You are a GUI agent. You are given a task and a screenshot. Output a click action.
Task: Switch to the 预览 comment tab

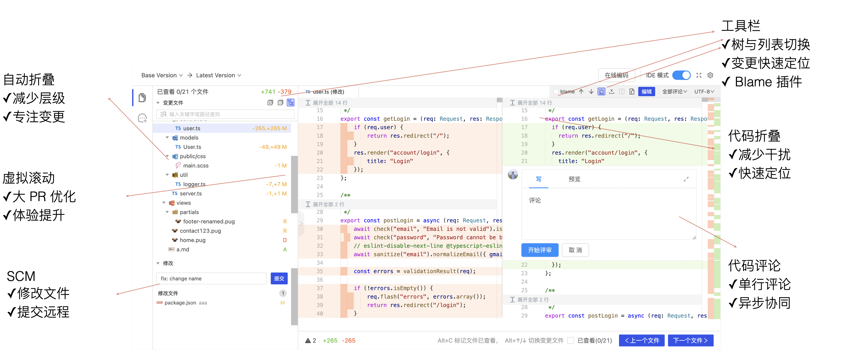point(575,179)
